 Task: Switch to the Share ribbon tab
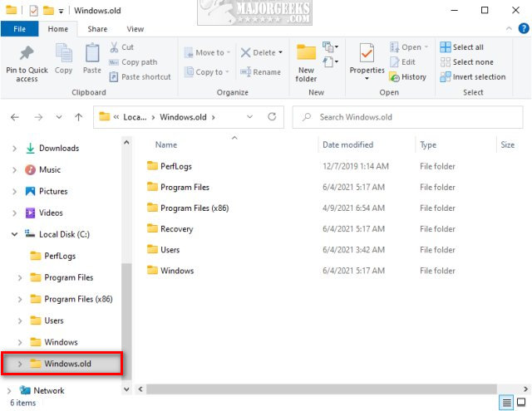(x=97, y=29)
